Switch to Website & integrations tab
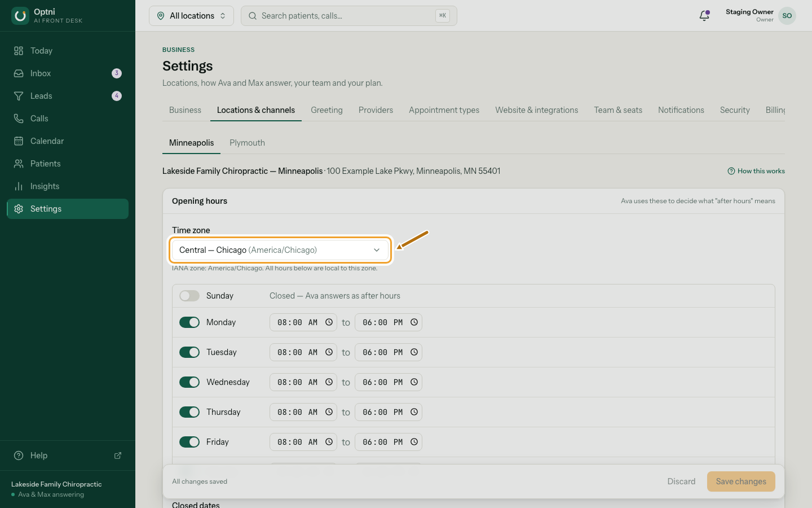The height and width of the screenshot is (508, 812). [x=536, y=110]
